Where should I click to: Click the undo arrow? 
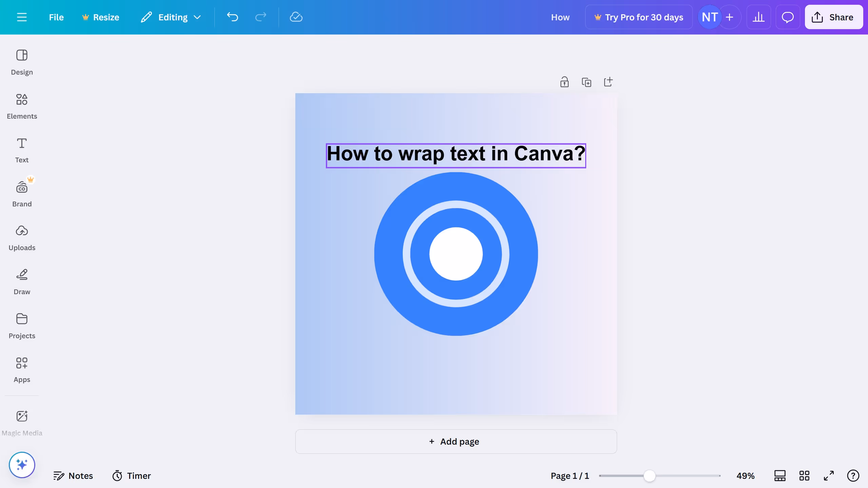click(233, 17)
